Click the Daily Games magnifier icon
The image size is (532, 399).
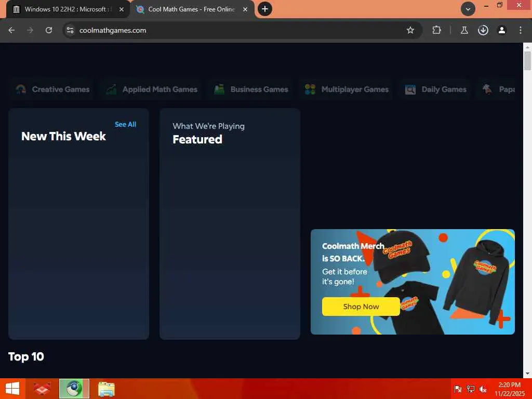pos(410,89)
